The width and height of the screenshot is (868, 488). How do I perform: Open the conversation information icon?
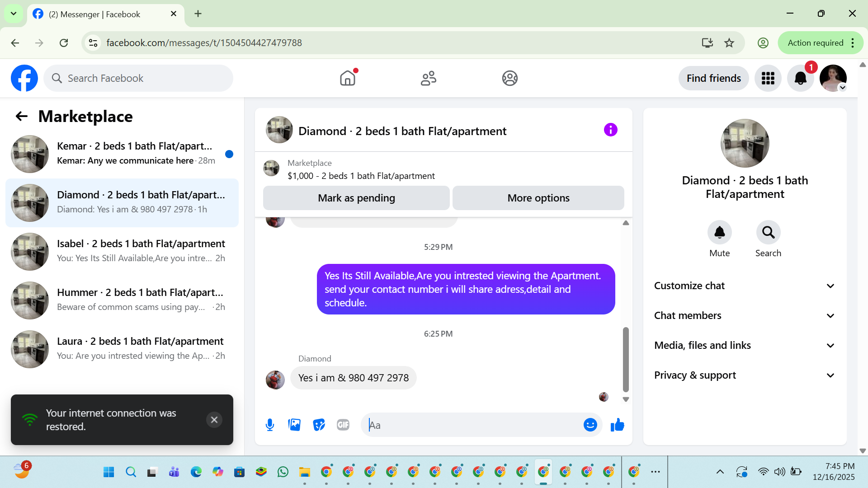[610, 130]
